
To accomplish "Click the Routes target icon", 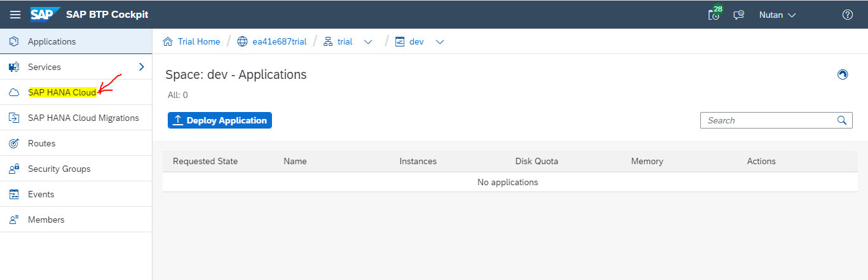I will coord(14,143).
